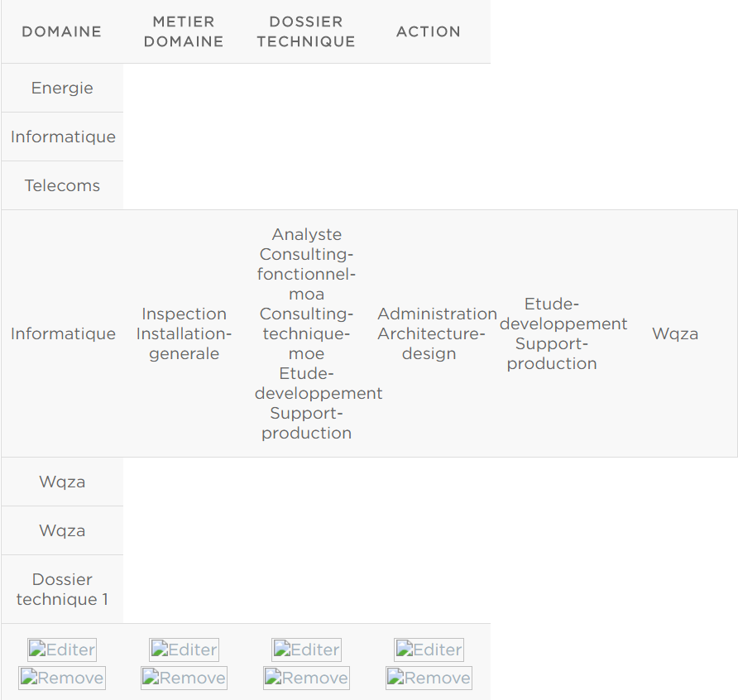The width and height of the screenshot is (738, 700).
Task: Click the Analyste text in the wide row
Action: (306, 234)
